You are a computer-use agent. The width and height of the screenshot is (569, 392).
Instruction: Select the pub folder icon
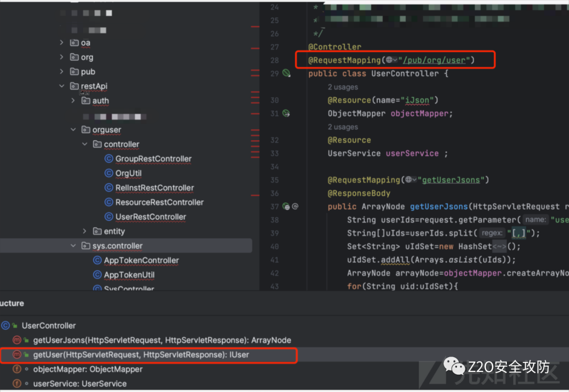pyautogui.click(x=74, y=72)
